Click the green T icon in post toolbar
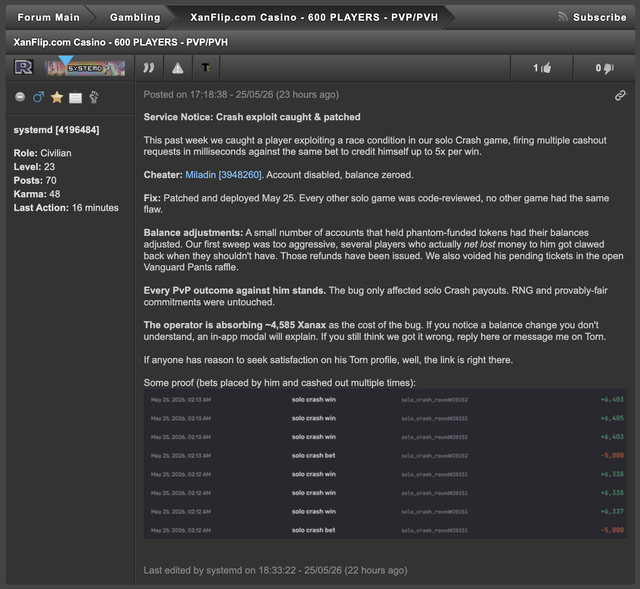 [x=206, y=68]
